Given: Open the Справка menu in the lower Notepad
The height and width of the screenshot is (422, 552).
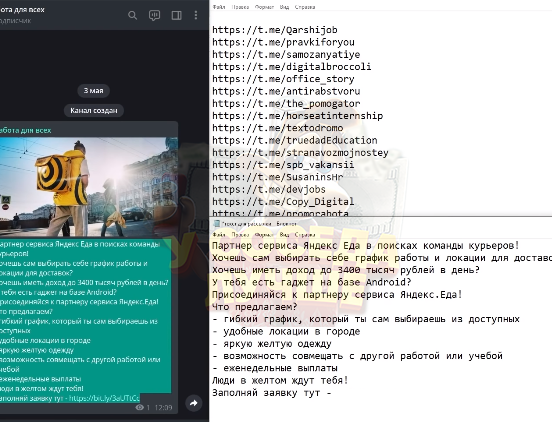Looking at the screenshot, I should 305,234.
